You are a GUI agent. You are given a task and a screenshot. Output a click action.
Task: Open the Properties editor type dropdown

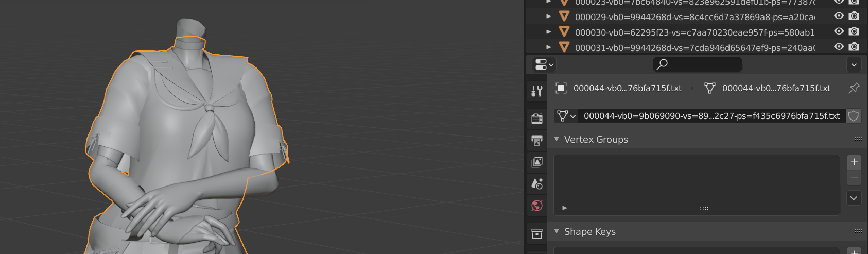(544, 64)
